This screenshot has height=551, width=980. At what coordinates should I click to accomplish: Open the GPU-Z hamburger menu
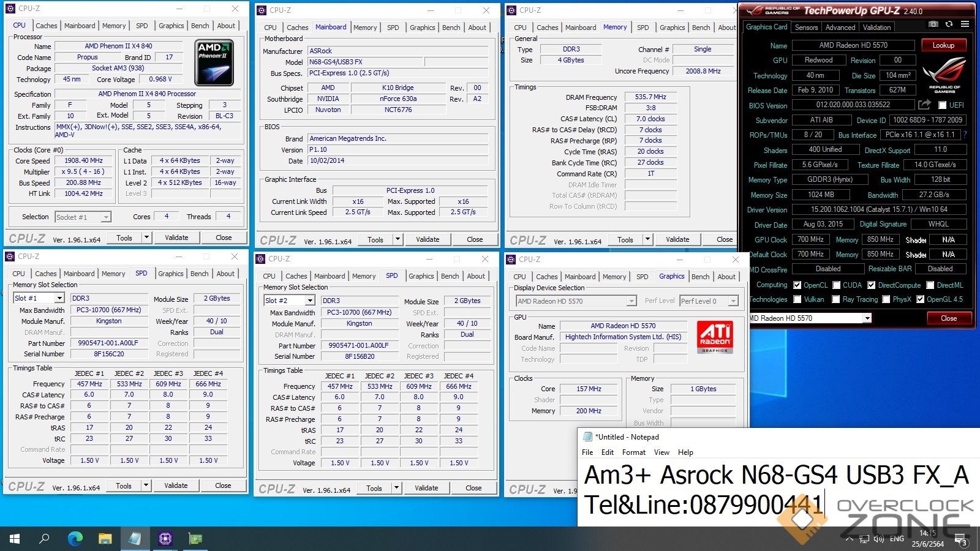[x=965, y=24]
